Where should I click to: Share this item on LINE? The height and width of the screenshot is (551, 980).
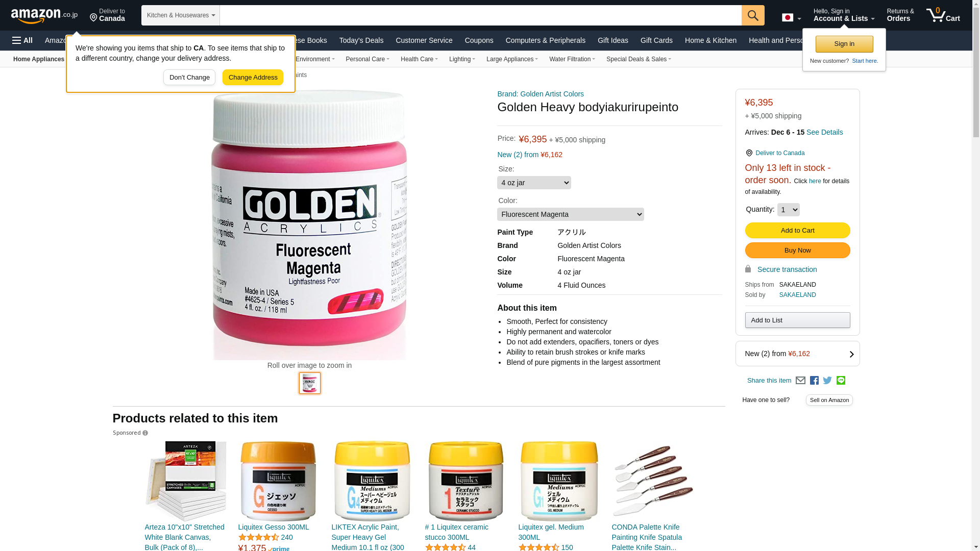[841, 381]
